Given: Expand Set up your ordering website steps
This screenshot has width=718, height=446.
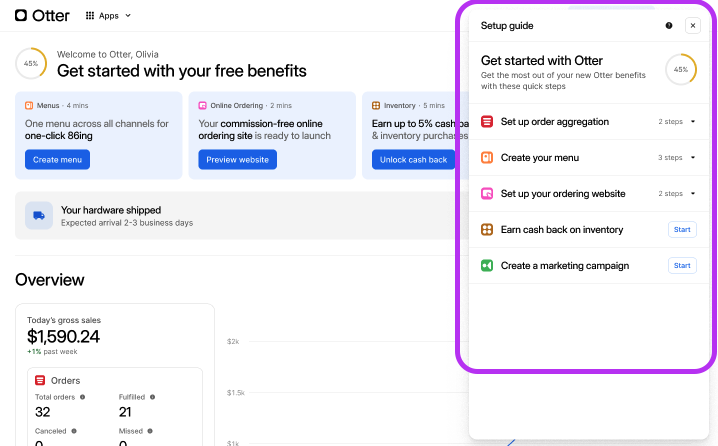Looking at the screenshot, I should (692, 194).
